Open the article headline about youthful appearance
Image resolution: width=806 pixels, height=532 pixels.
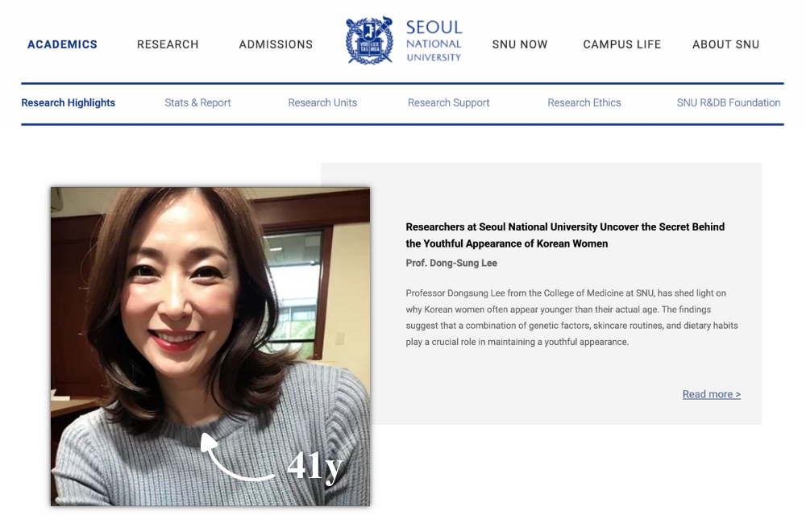coord(564,235)
